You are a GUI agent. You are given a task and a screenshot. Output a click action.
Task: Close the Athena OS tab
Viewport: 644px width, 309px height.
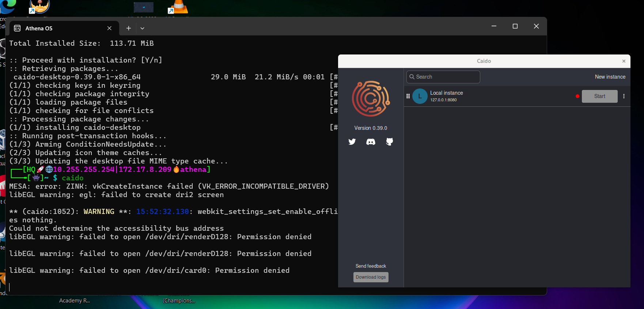point(109,28)
